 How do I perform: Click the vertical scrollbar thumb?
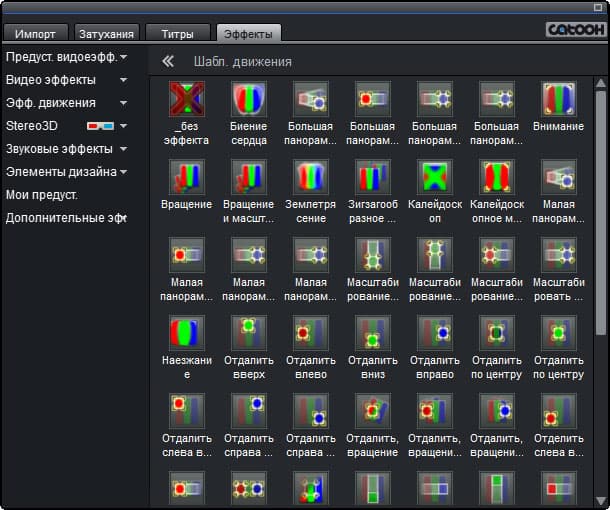coord(601,212)
